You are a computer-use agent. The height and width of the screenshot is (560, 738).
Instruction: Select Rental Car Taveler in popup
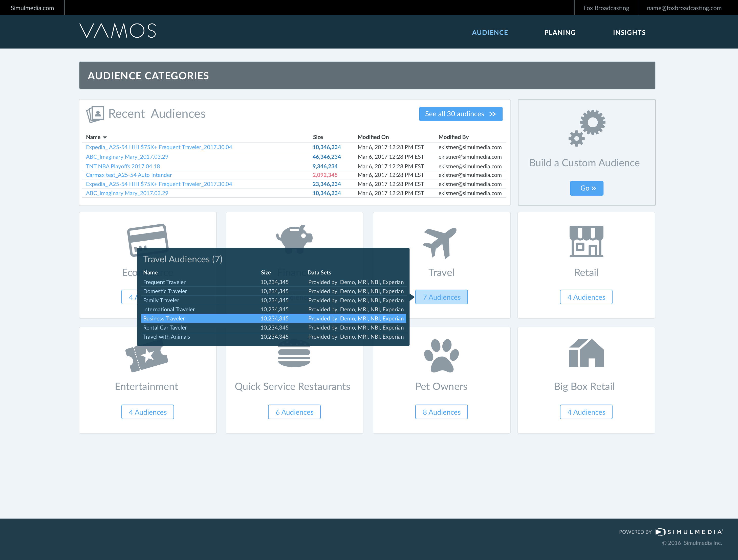coord(273,328)
